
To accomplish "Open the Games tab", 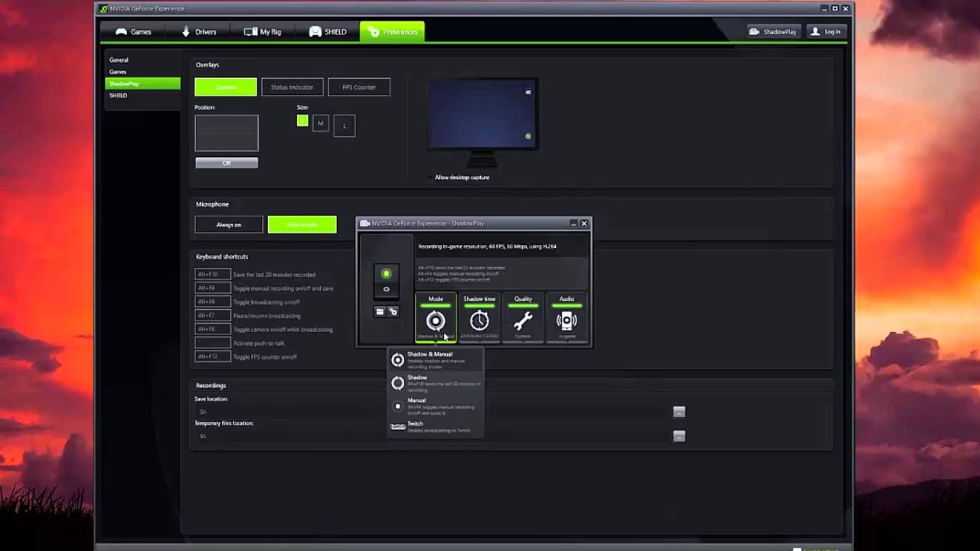I will point(133,32).
